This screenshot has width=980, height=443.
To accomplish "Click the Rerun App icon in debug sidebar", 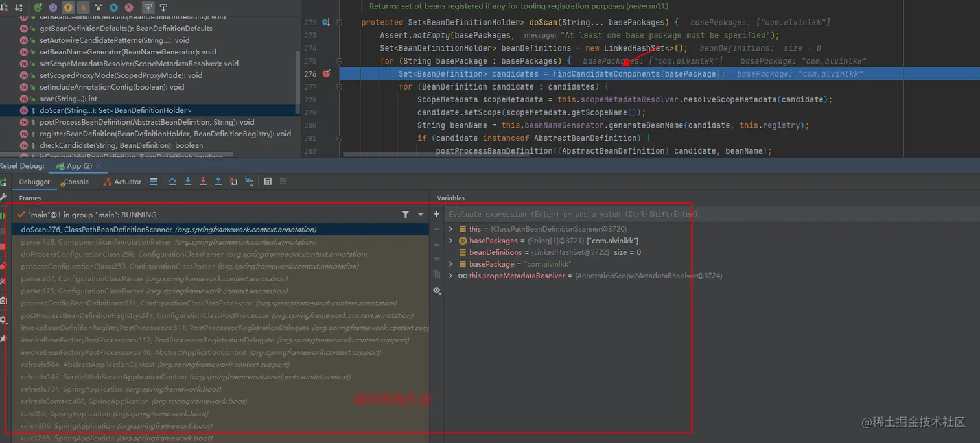I will (x=3, y=182).
